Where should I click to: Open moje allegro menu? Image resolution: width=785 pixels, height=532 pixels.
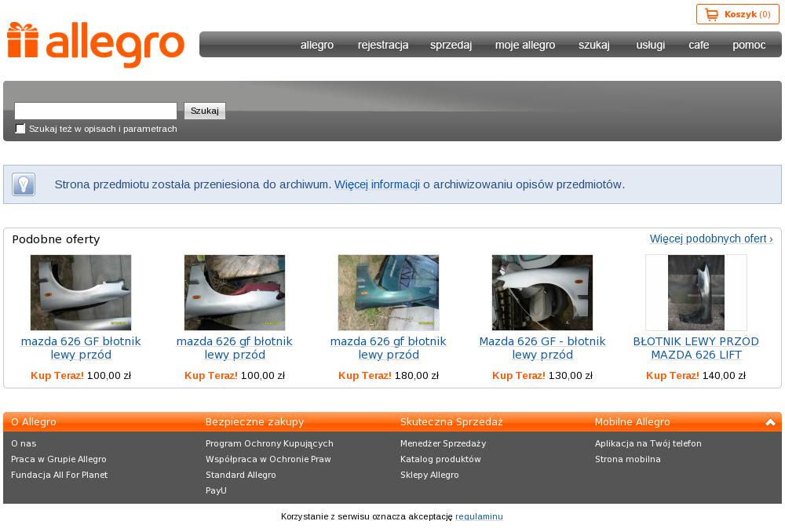coord(525,45)
